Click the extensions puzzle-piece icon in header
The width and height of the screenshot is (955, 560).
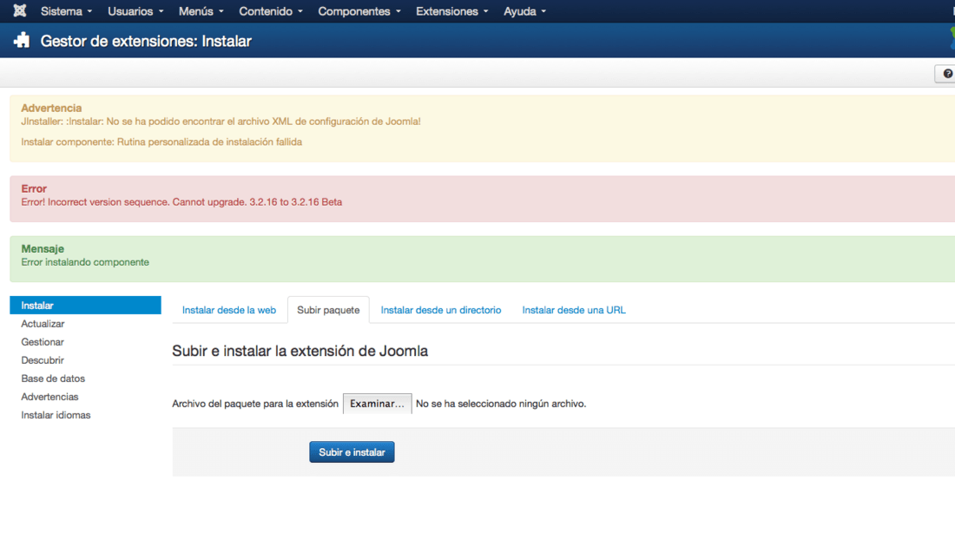pos(22,40)
